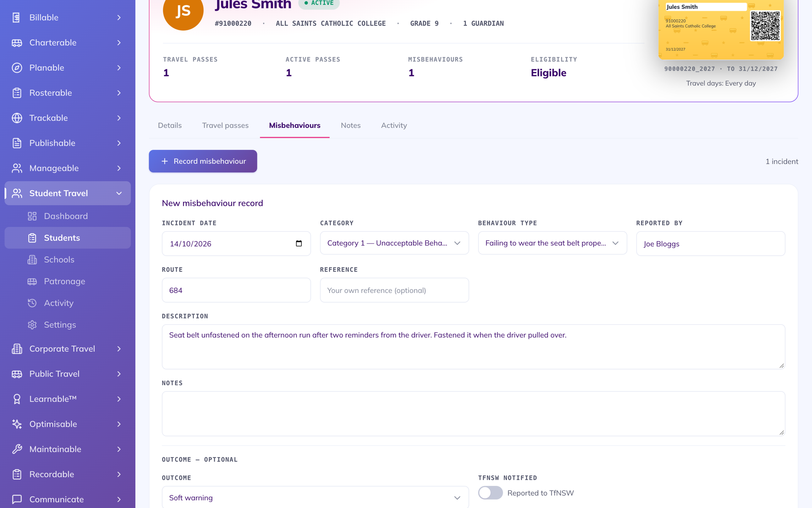Screen dimensions: 812x508
Task: Open the incident date calendar picker icon
Action: [x=299, y=243]
